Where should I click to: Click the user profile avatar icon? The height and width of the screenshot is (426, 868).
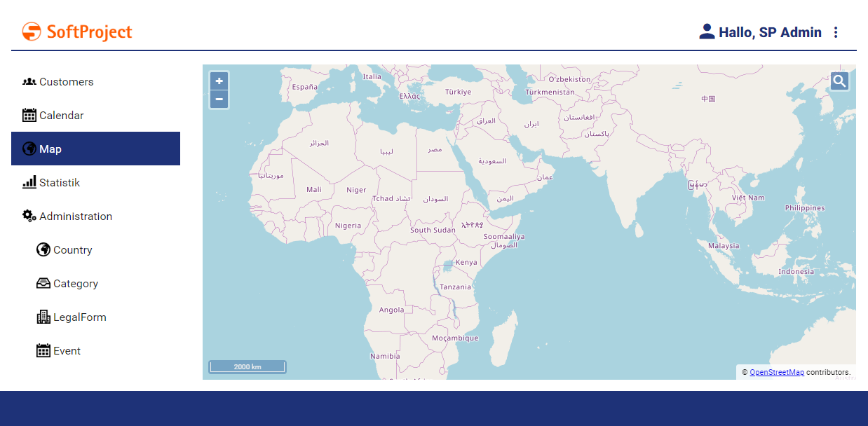click(707, 32)
